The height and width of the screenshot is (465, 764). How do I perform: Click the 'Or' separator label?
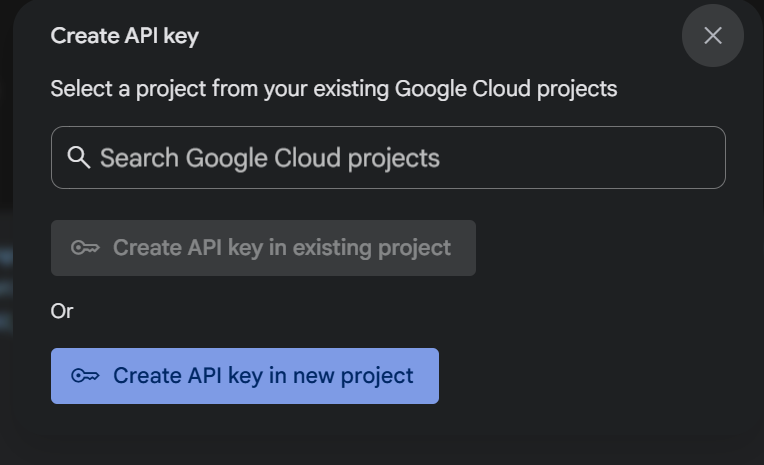pos(62,311)
